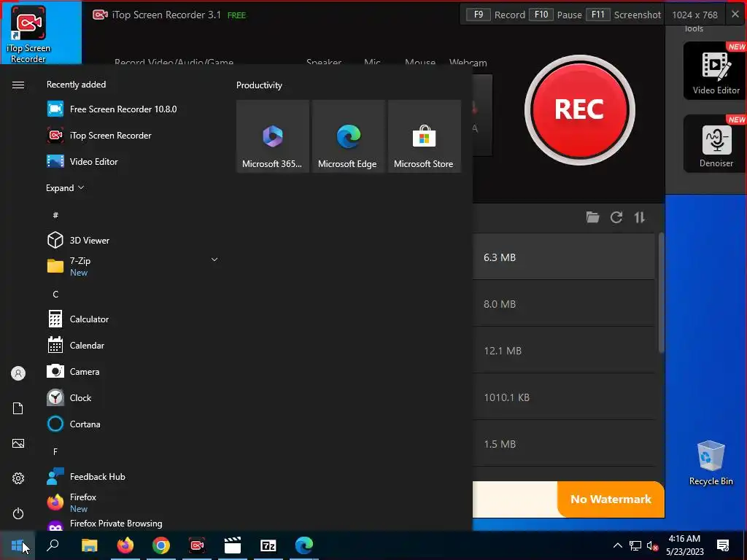Open File Explorer from taskbar
747x560 pixels.
click(x=89, y=545)
